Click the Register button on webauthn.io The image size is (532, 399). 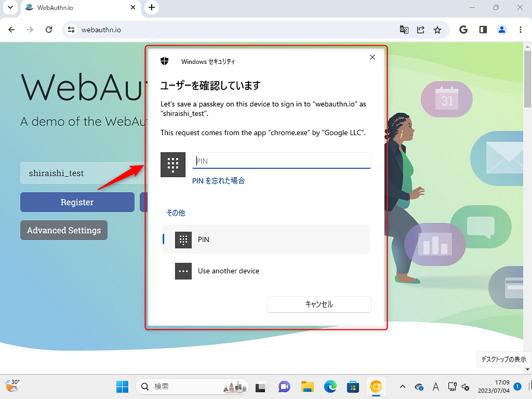[77, 202]
